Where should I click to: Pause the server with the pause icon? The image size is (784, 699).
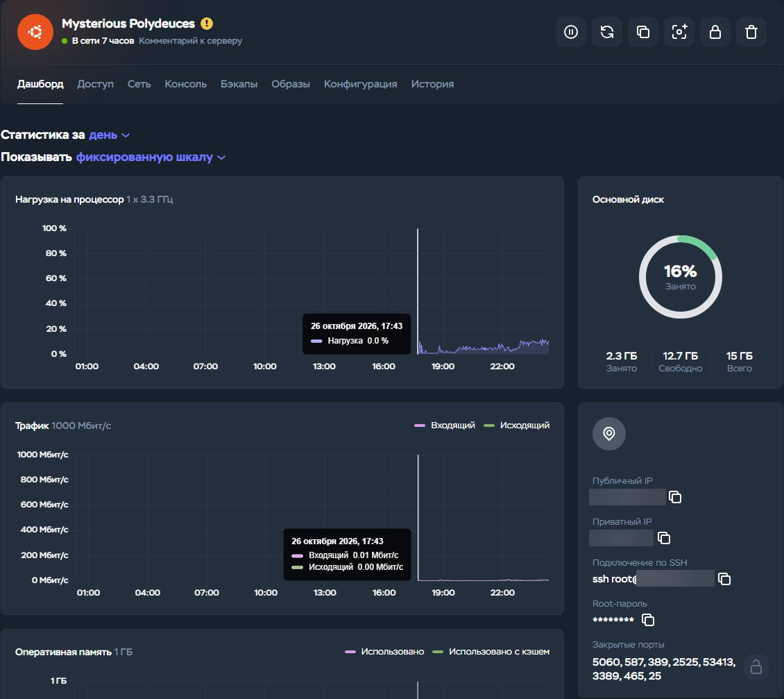(x=570, y=32)
